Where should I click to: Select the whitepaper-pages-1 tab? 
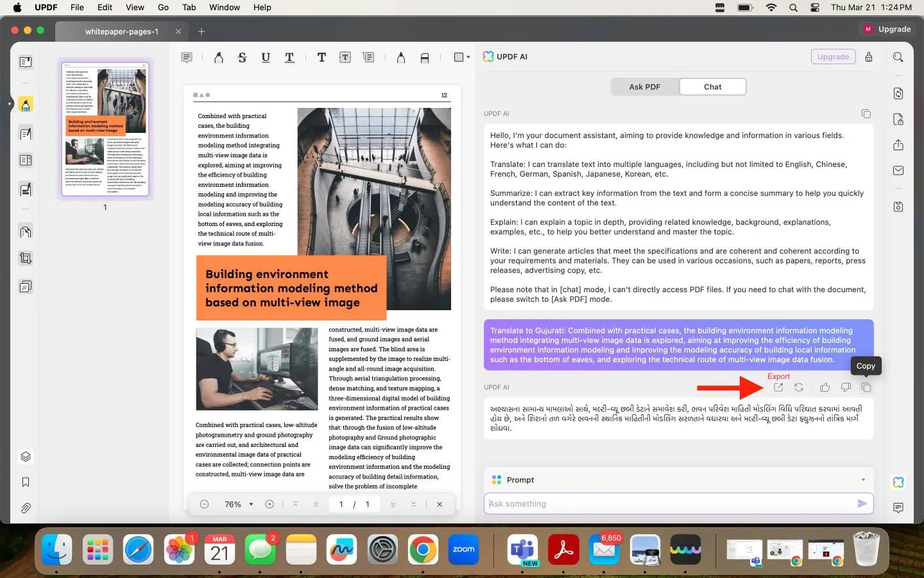121,31
